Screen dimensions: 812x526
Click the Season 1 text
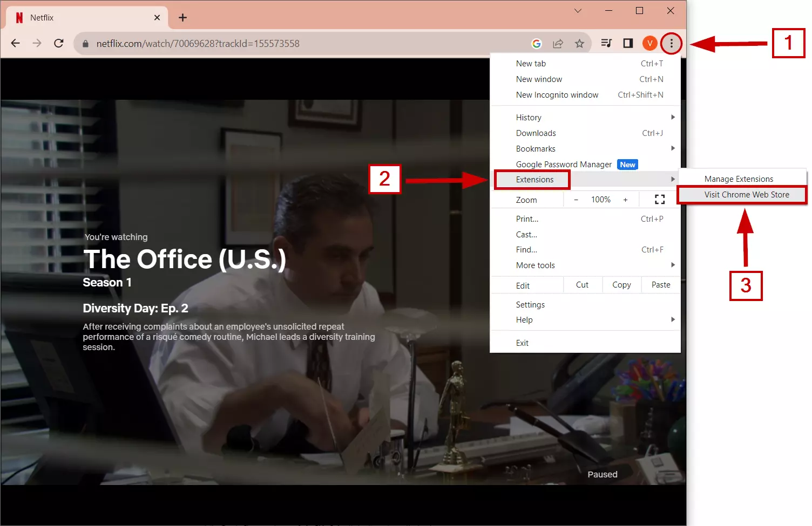(x=107, y=283)
